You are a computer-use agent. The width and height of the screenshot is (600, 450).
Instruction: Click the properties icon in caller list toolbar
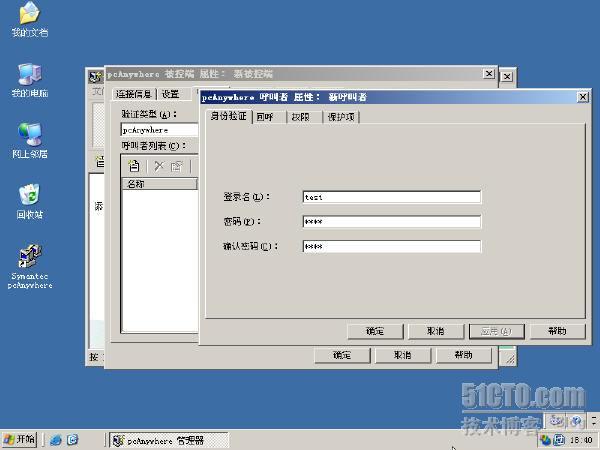coord(176,166)
